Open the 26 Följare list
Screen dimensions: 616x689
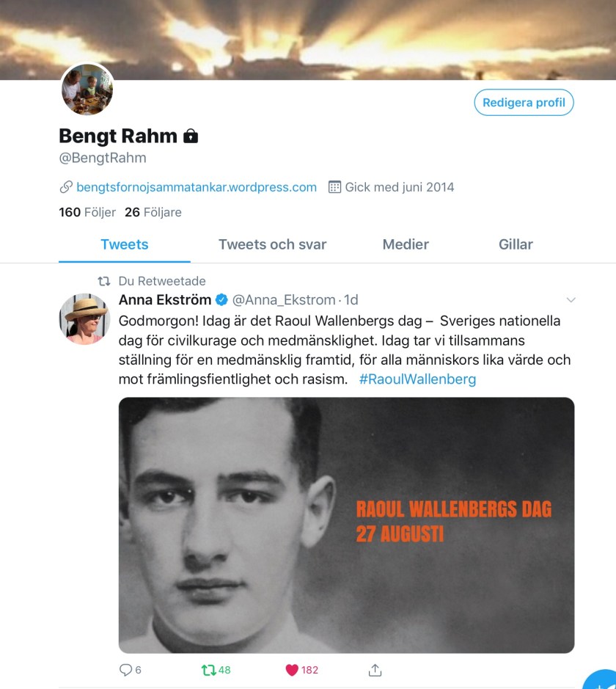pyautogui.click(x=153, y=212)
